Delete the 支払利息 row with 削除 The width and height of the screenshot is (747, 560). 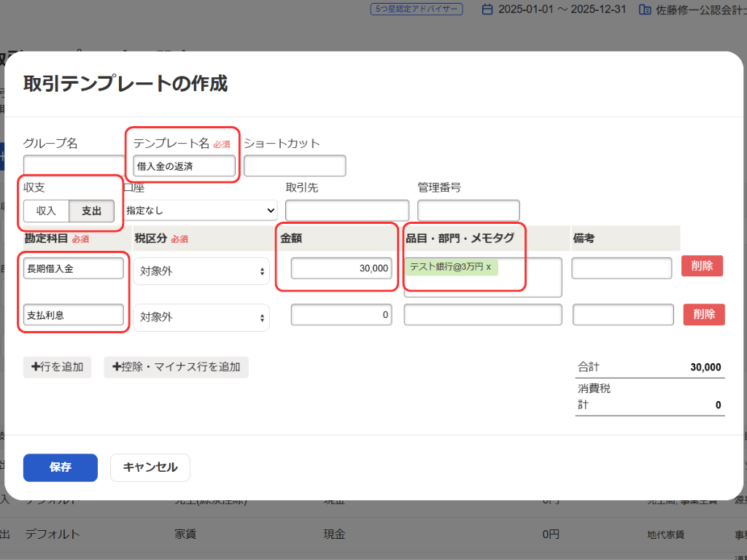(704, 314)
